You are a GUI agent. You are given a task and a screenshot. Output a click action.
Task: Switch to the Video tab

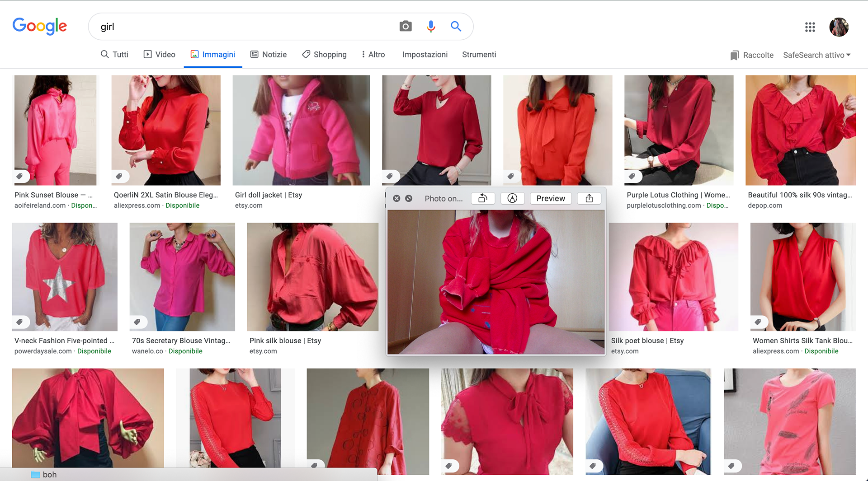[159, 55]
